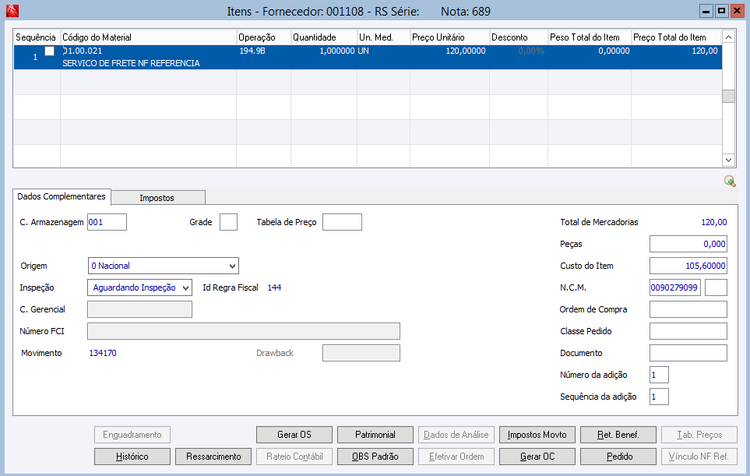Viewport: 750px width, 476px height.
Task: Select the Dados Complementares tab
Action: coord(61,197)
